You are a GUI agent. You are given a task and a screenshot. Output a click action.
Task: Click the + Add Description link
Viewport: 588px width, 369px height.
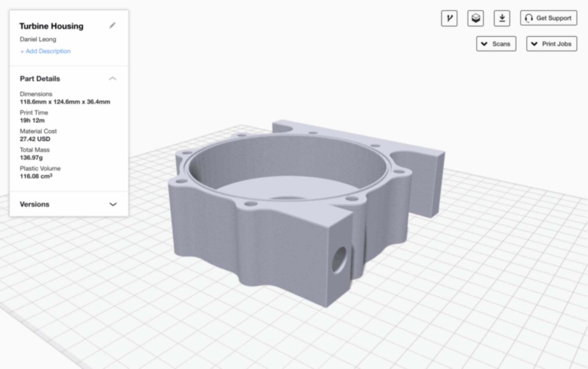tap(45, 51)
